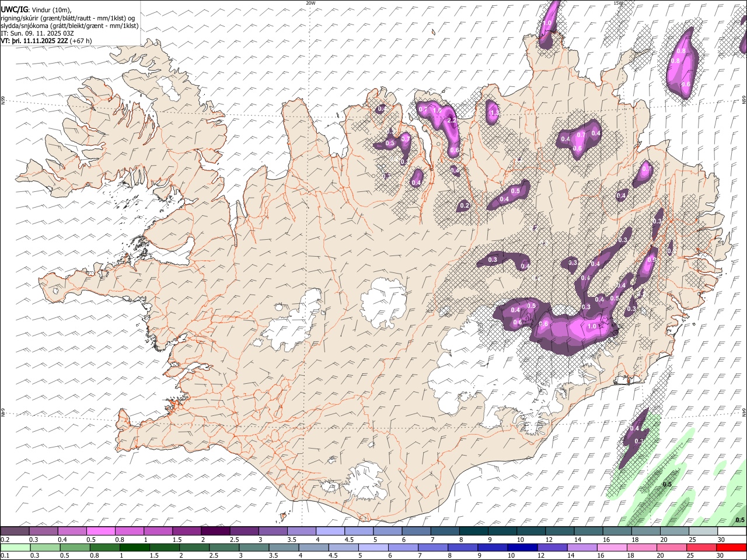Image resolution: width=747 pixels, height=560 pixels.
Task: Click the darkest green 1 swatch in lower legend row
Action: pos(134,547)
